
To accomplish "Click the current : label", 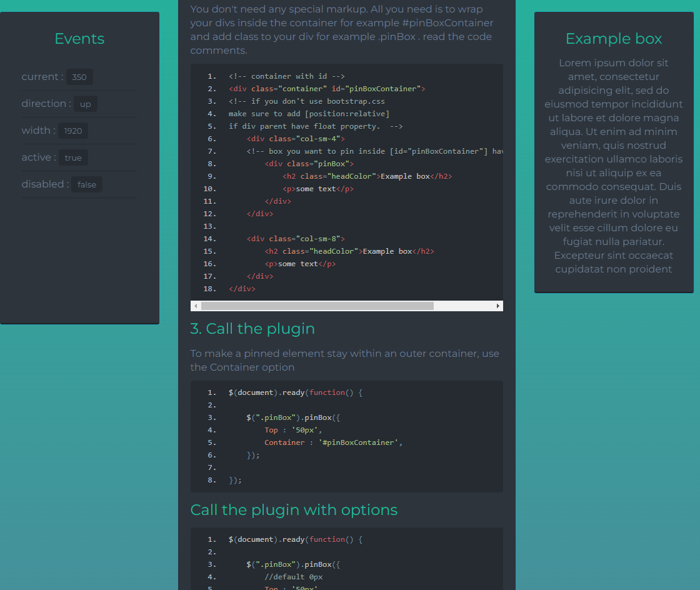I will click(x=42, y=77).
